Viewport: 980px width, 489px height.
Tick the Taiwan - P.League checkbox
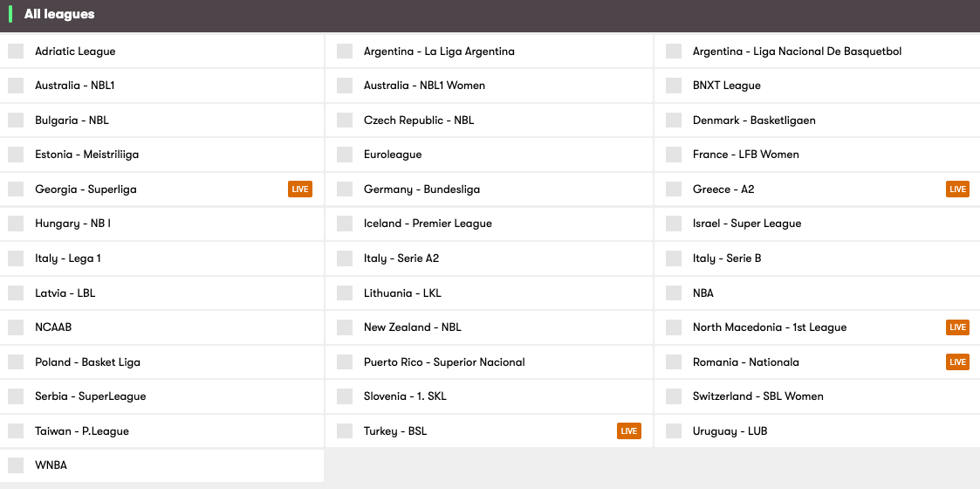click(x=16, y=430)
